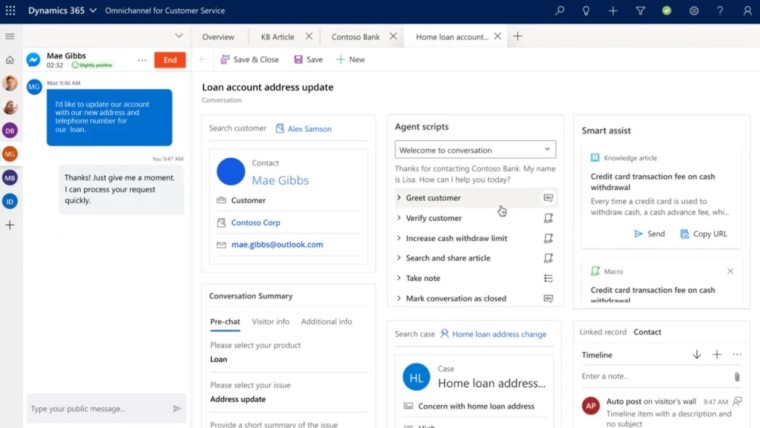The height and width of the screenshot is (428, 760).
Task: Click the Verify customer script icon
Action: pyautogui.click(x=548, y=218)
